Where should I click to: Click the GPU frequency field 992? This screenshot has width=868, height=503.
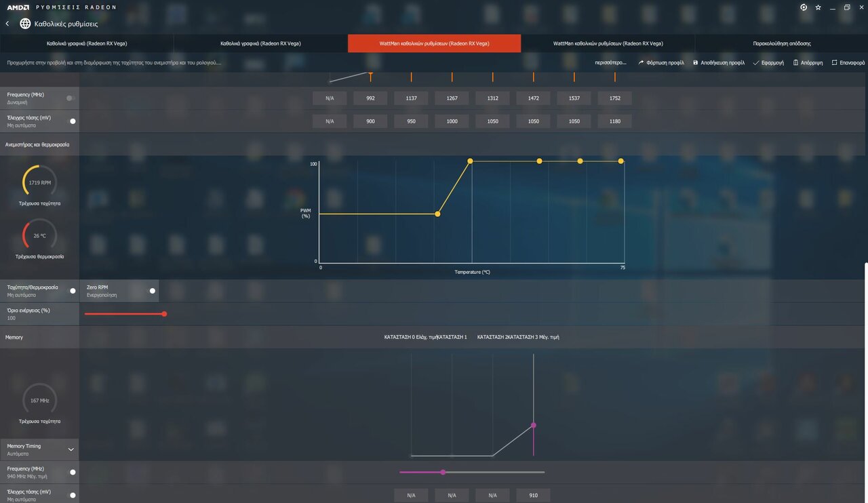(x=370, y=98)
